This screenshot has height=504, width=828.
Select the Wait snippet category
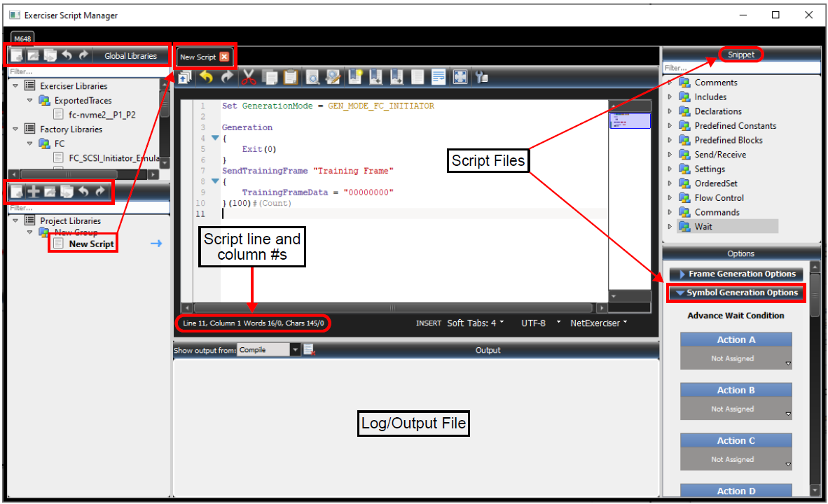[x=703, y=226]
